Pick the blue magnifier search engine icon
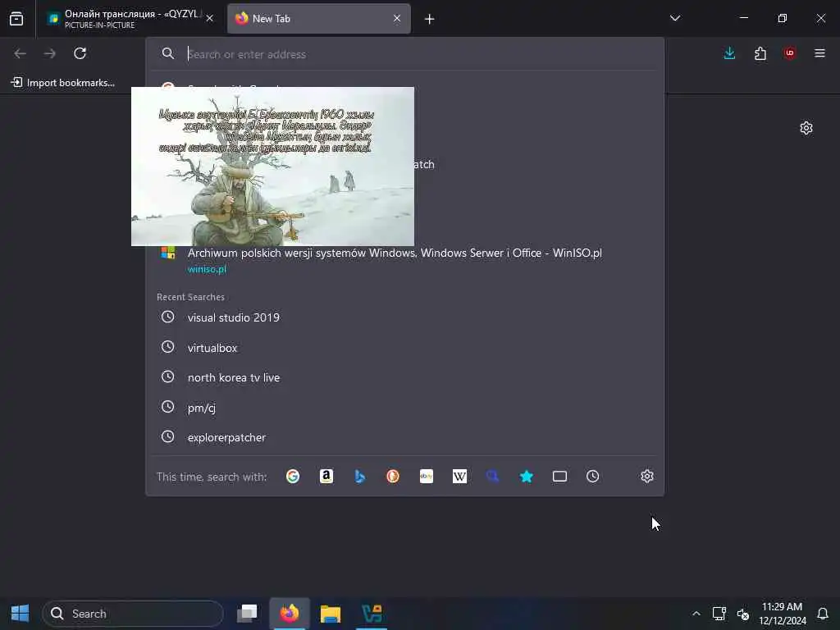This screenshot has width=840, height=630. 493,477
